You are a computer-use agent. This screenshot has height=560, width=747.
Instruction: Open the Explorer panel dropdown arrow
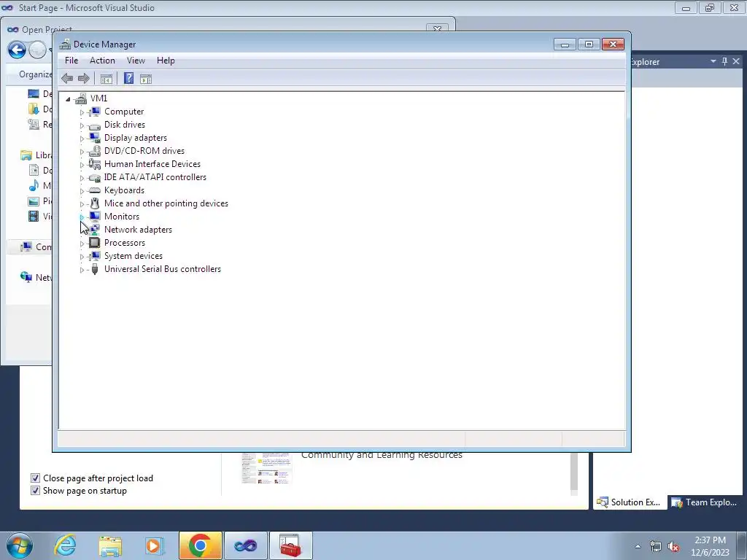pyautogui.click(x=713, y=61)
